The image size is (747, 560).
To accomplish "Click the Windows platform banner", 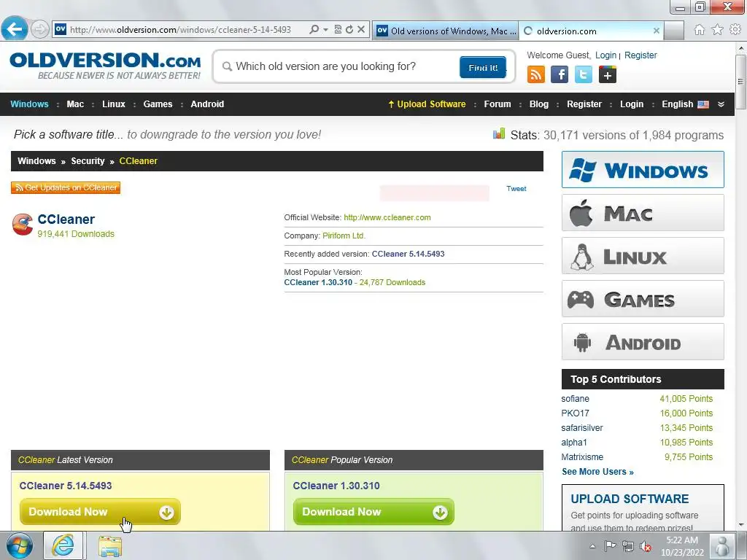I will click(643, 169).
